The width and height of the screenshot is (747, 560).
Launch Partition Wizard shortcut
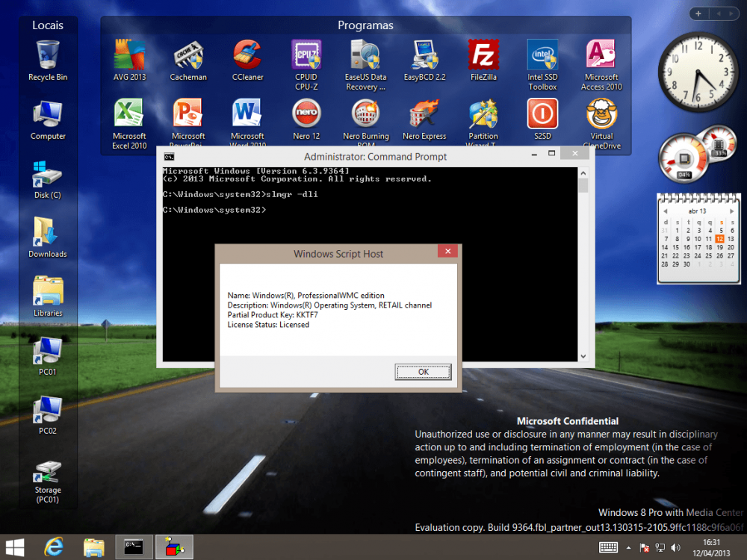(x=483, y=122)
